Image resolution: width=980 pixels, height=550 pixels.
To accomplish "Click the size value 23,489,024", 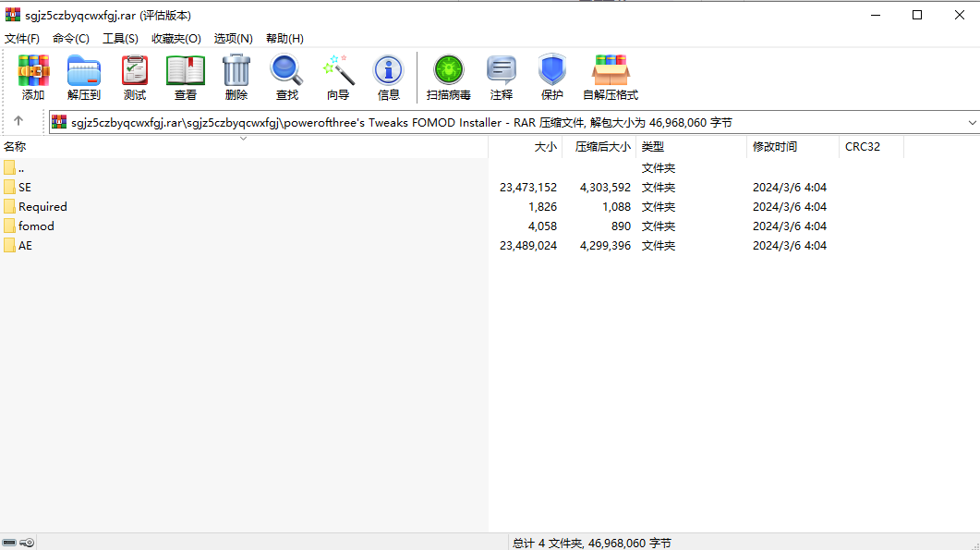I will point(528,245).
